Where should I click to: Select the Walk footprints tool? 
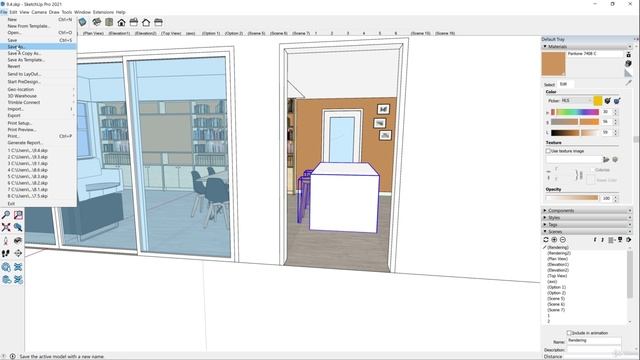pos(6,253)
